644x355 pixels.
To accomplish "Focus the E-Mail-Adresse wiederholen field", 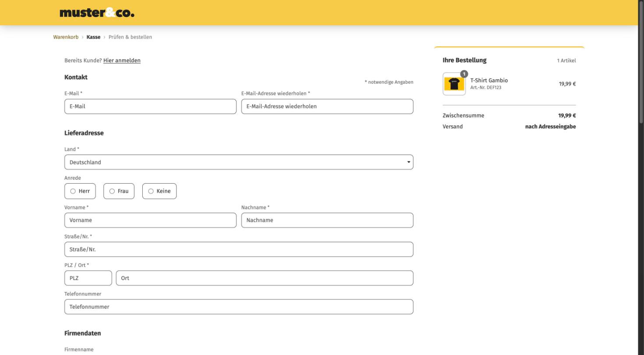I will 327,106.
